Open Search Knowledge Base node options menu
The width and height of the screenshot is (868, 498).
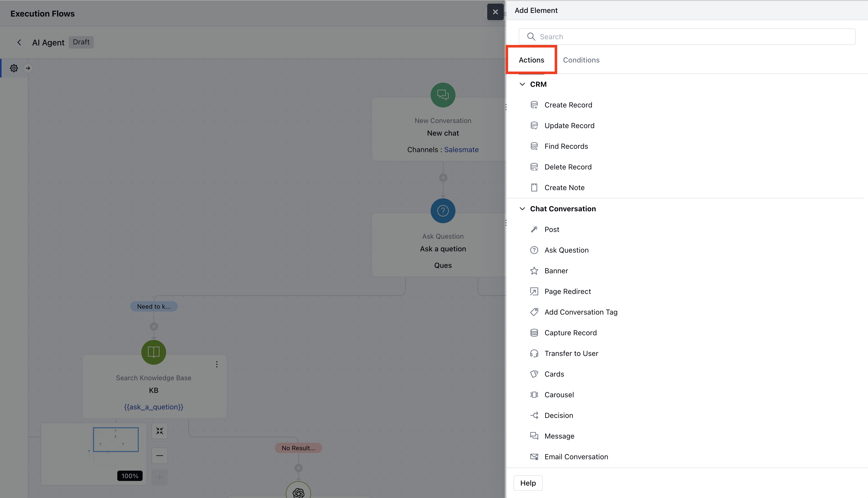pyautogui.click(x=216, y=364)
